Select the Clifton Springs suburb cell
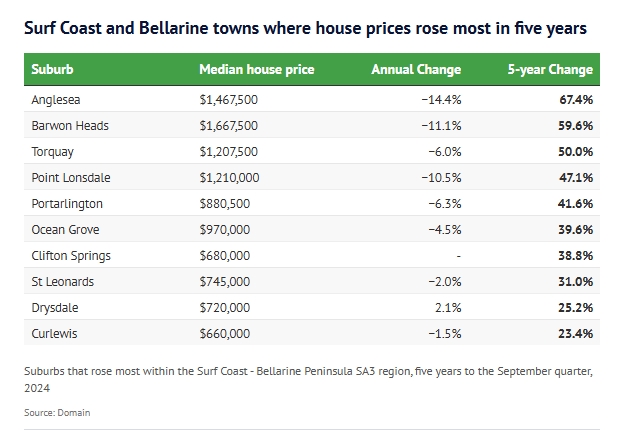Image resolution: width=625 pixels, height=444 pixels. [72, 256]
